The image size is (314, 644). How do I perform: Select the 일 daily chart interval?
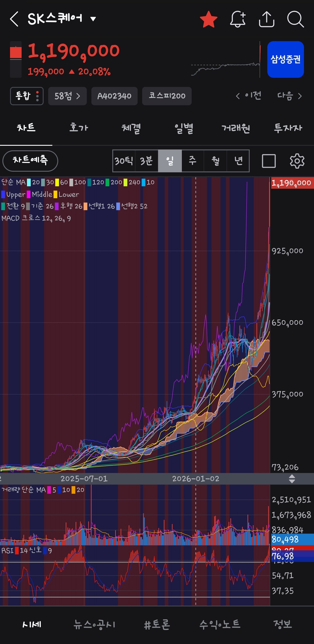tap(170, 161)
